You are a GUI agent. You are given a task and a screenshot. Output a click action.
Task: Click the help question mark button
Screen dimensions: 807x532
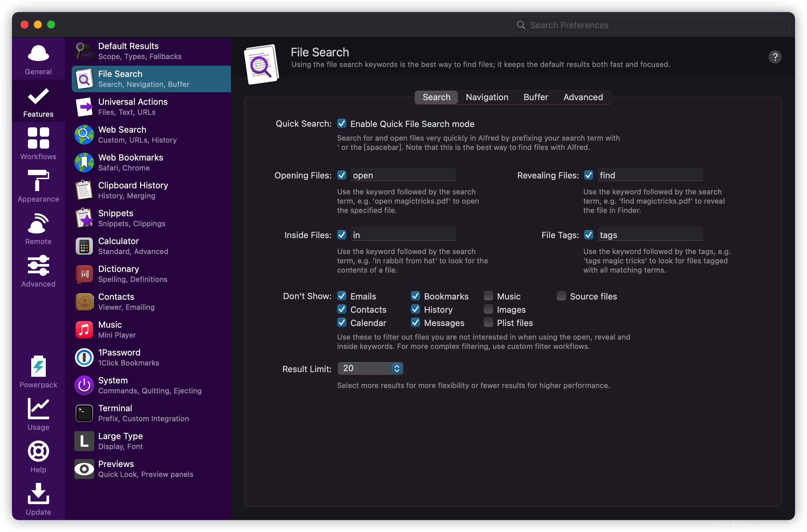coord(774,57)
